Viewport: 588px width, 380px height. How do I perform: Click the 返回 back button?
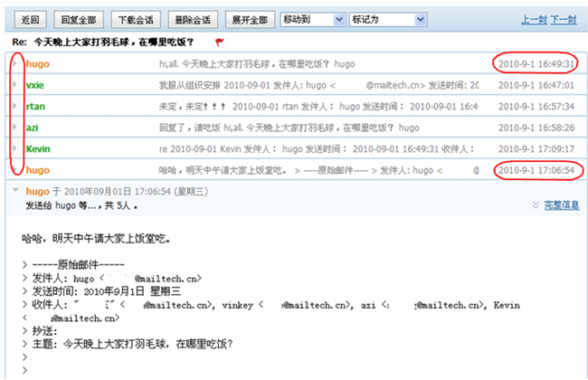pyautogui.click(x=29, y=19)
